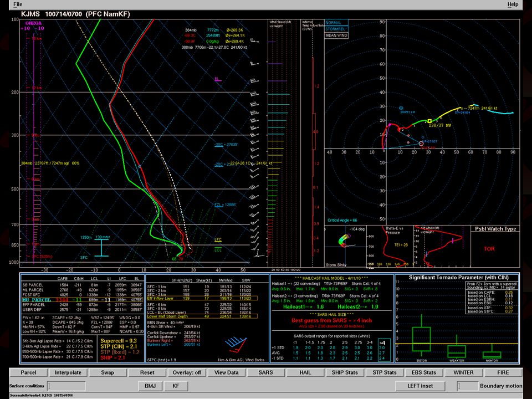The width and height of the screenshot is (532, 399).
Task: Click the -30C level label
Action: click(226, 145)
